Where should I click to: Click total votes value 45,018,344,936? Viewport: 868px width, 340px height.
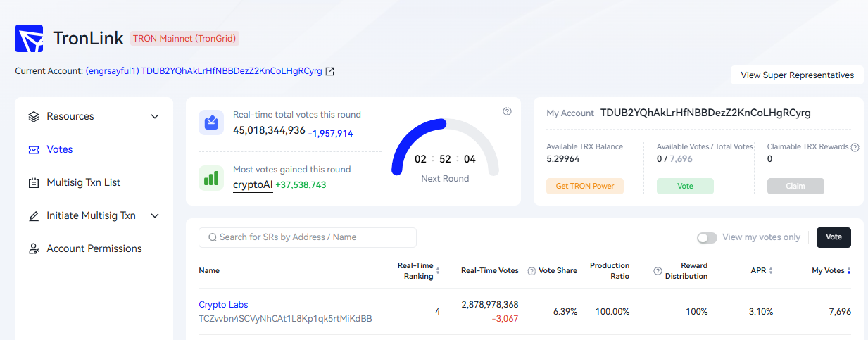point(269,130)
